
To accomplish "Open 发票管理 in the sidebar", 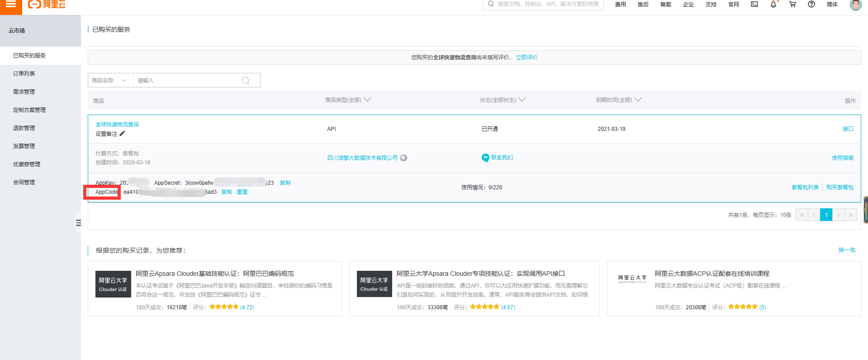I will tap(24, 146).
